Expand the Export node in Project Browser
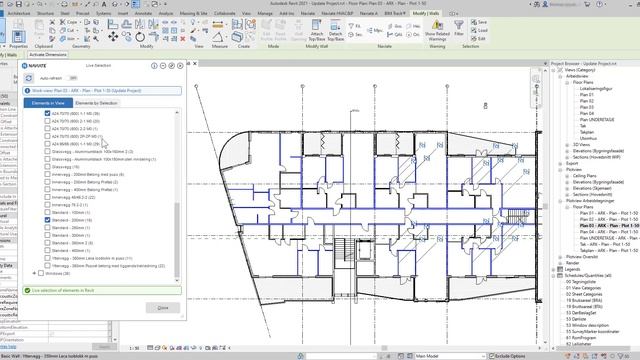The width and height of the screenshot is (640, 360). [560, 163]
